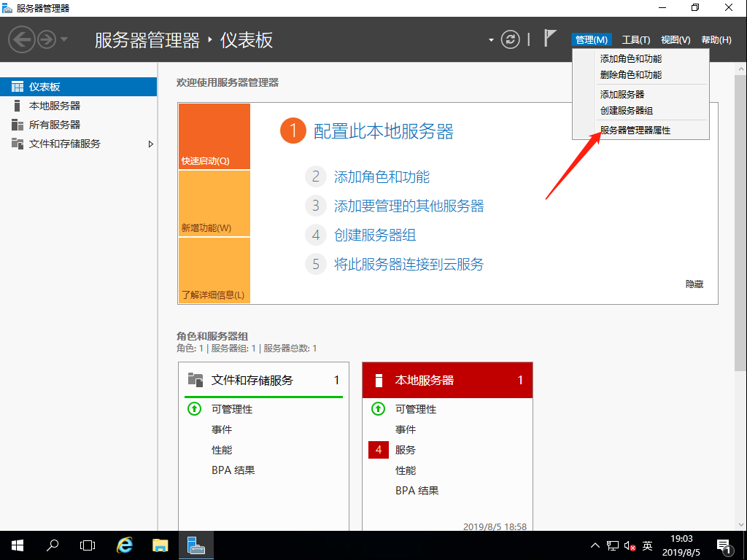This screenshot has height=560, width=747.
Task: Click the vertical scrollbar of dashboard
Action: (741, 223)
